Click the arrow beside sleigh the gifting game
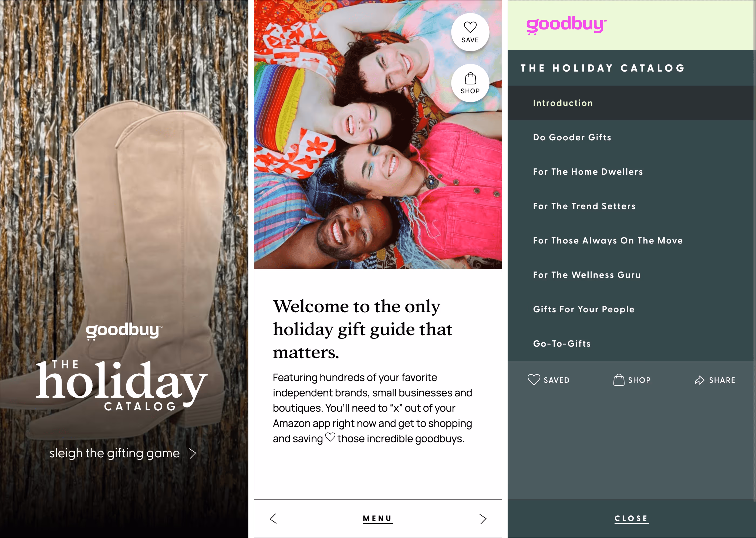Viewport: 756px width, 538px height. pyautogui.click(x=193, y=453)
